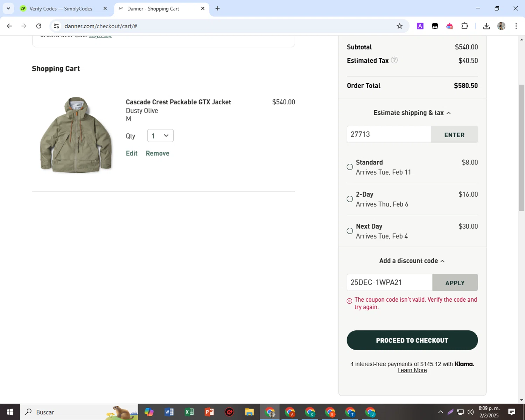The height and width of the screenshot is (420, 525).
Task: Edit the Cascade Crest jacket item
Action: pyautogui.click(x=132, y=153)
